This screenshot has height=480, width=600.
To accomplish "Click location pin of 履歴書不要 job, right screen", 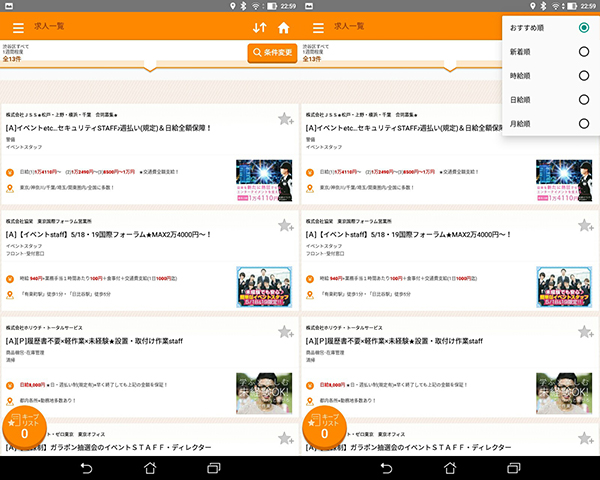I will (310, 401).
